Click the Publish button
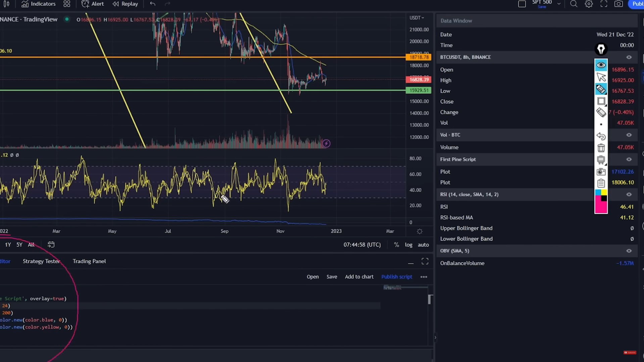Image resolution: width=644 pixels, height=362 pixels. click(637, 4)
